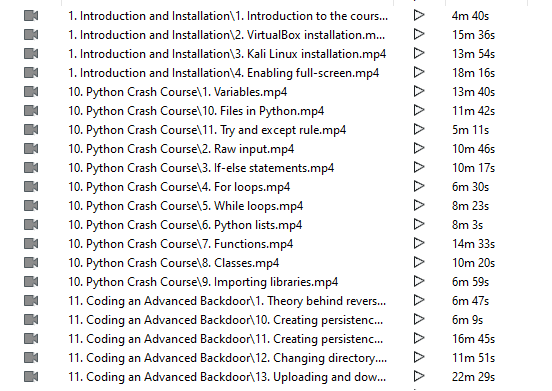Play the Variables.mp4 video
Screen dimensions: 552x391
(419, 92)
